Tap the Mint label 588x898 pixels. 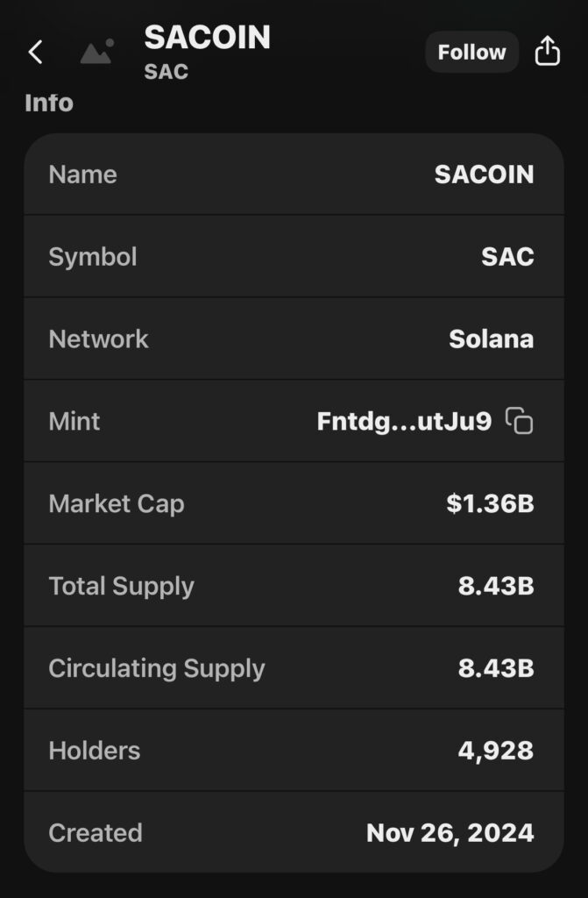(x=74, y=421)
